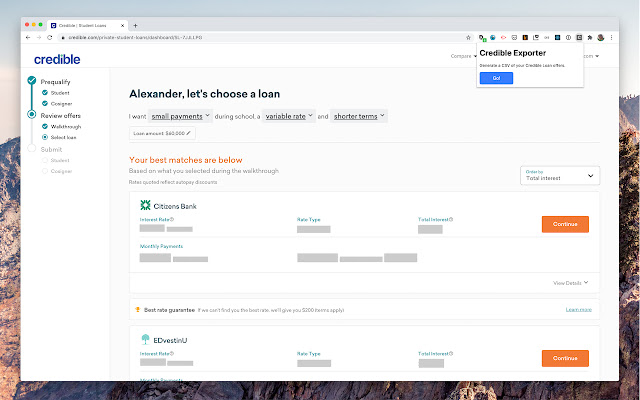
Task: Click the Cosigner circle under Submit
Action: click(x=45, y=171)
